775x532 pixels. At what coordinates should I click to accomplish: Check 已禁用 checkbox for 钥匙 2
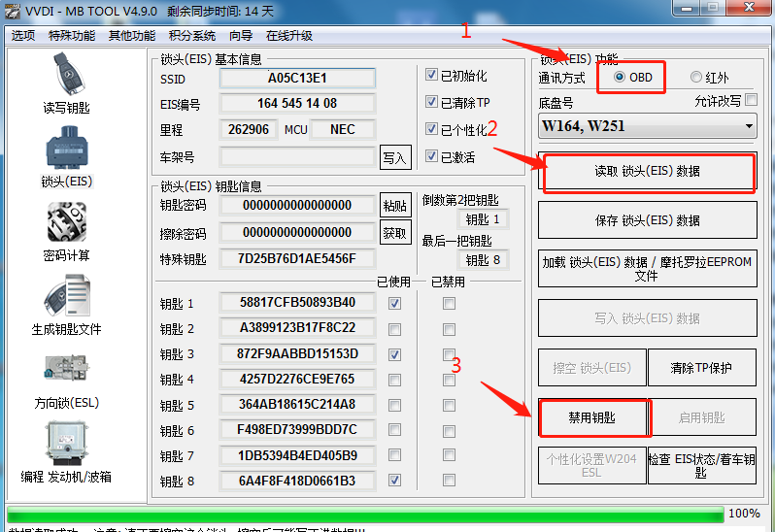(x=449, y=329)
